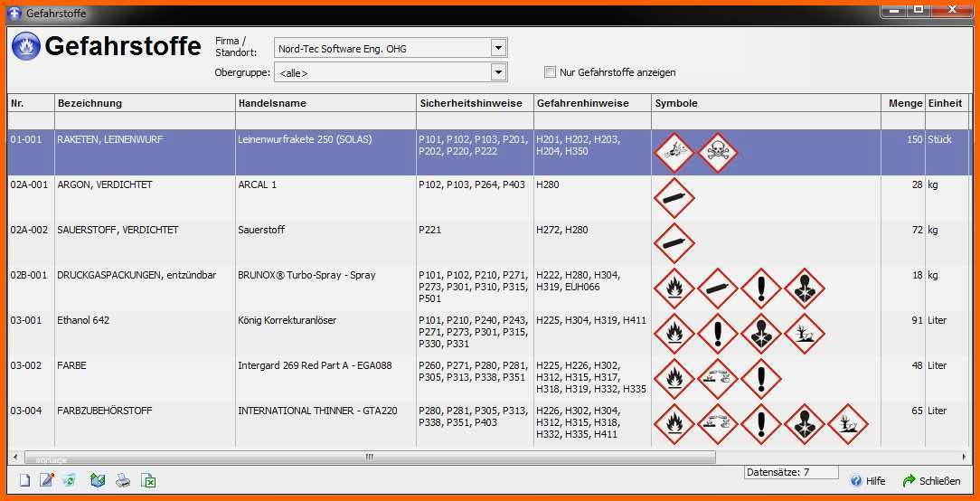Click the blue Hilfe question mark icon
This screenshot has width=980, height=501.
point(856,481)
